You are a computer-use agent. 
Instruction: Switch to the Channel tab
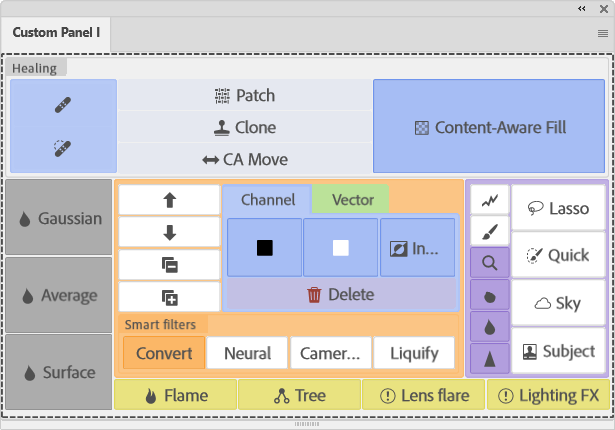coord(267,200)
